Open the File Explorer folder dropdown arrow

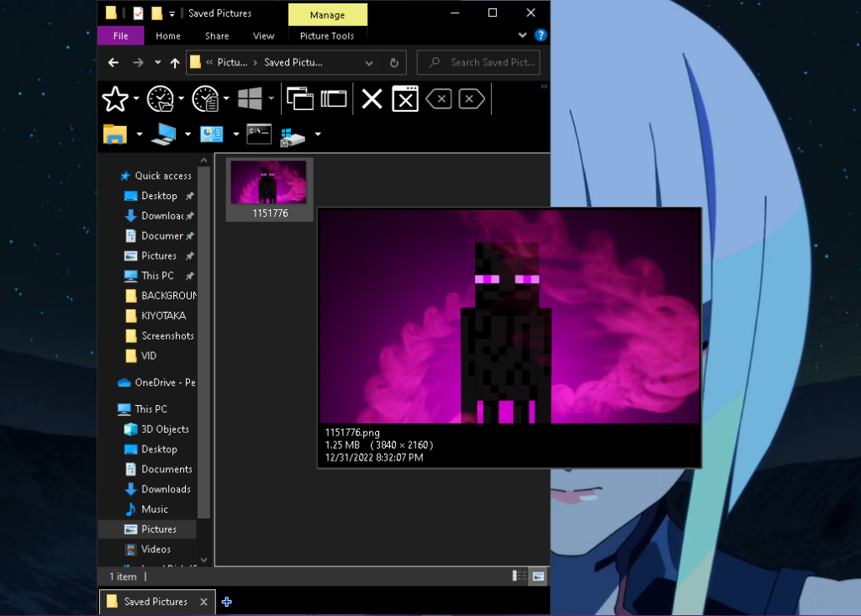(x=140, y=134)
